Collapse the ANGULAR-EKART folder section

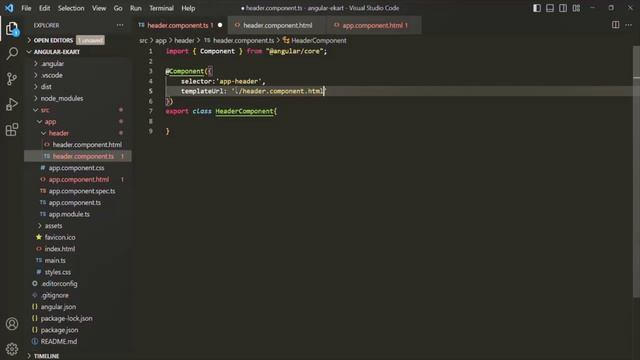(x=56, y=52)
